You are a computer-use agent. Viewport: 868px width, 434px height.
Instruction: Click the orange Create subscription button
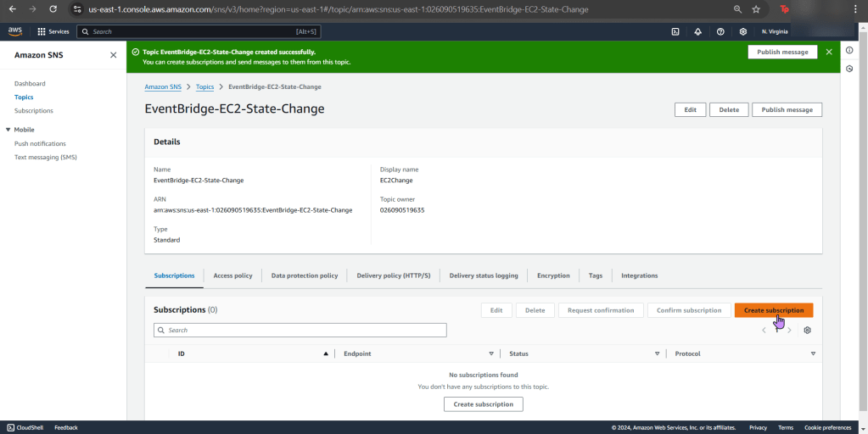(773, 310)
